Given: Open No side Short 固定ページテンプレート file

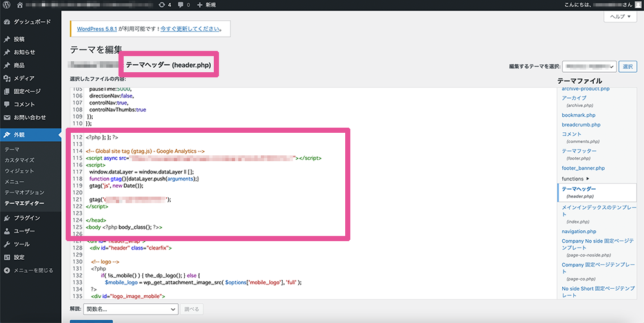Looking at the screenshot, I should [x=598, y=292].
